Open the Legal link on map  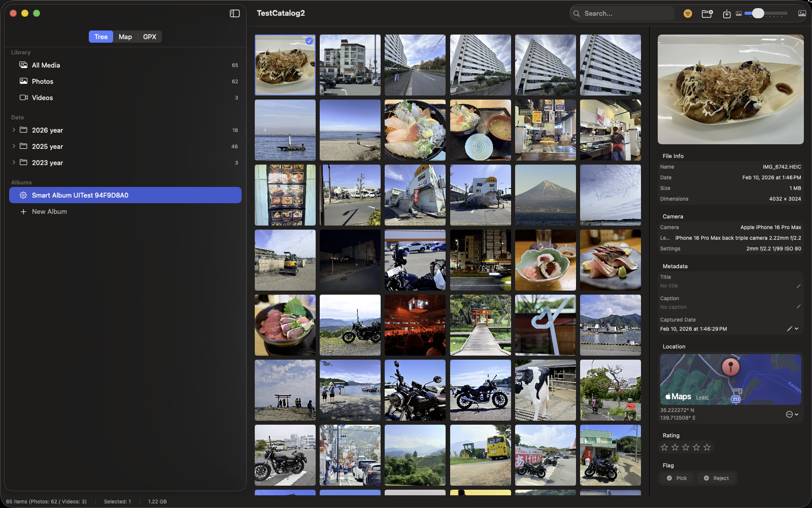coord(702,397)
